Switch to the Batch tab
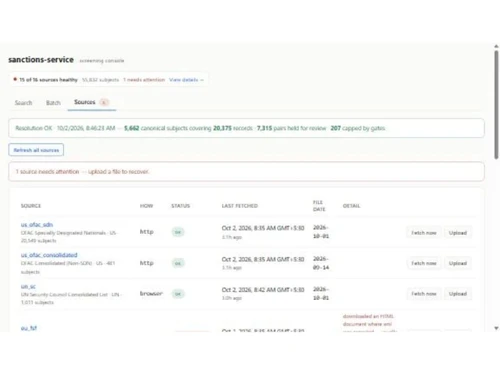 53,103
